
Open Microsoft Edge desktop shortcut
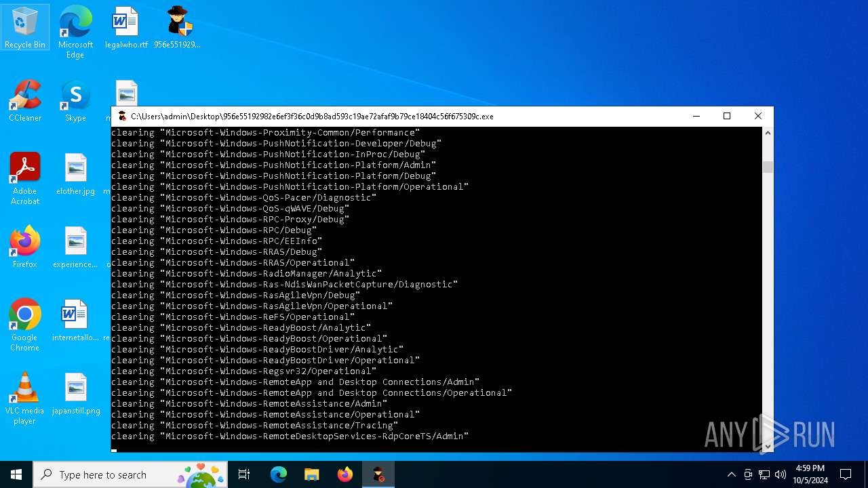75,33
